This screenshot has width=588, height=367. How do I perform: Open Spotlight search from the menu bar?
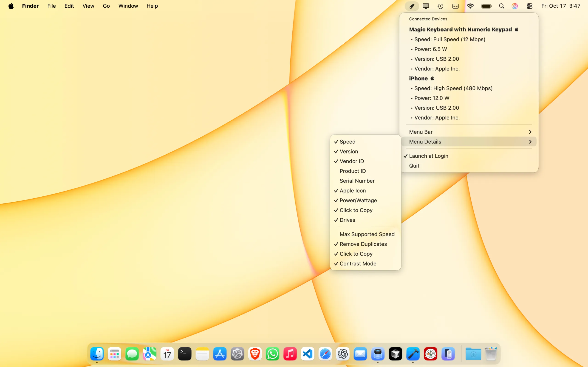click(501, 6)
